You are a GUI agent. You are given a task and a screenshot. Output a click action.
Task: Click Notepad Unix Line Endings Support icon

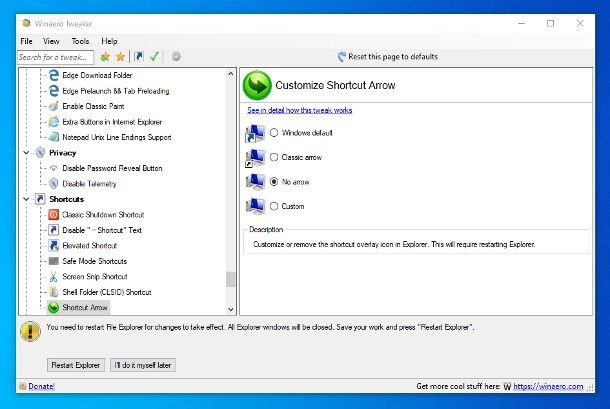tap(54, 137)
